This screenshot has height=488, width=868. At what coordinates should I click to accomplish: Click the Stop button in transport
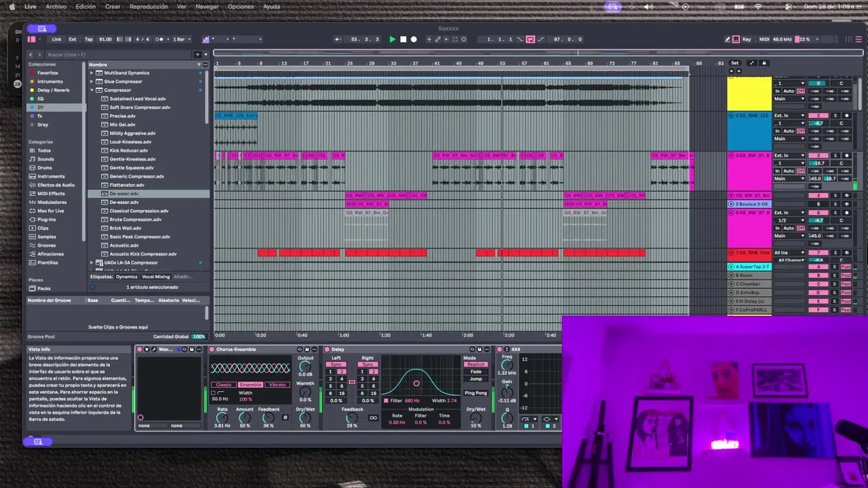pos(403,39)
